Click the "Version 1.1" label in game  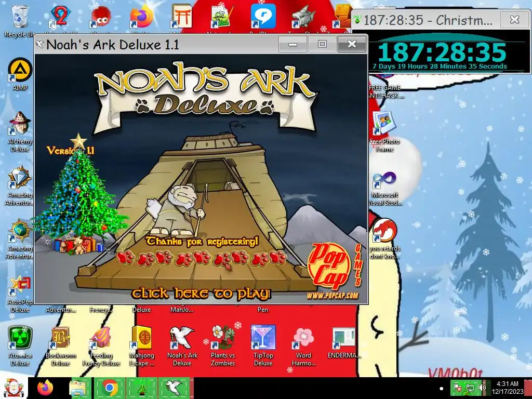point(71,150)
